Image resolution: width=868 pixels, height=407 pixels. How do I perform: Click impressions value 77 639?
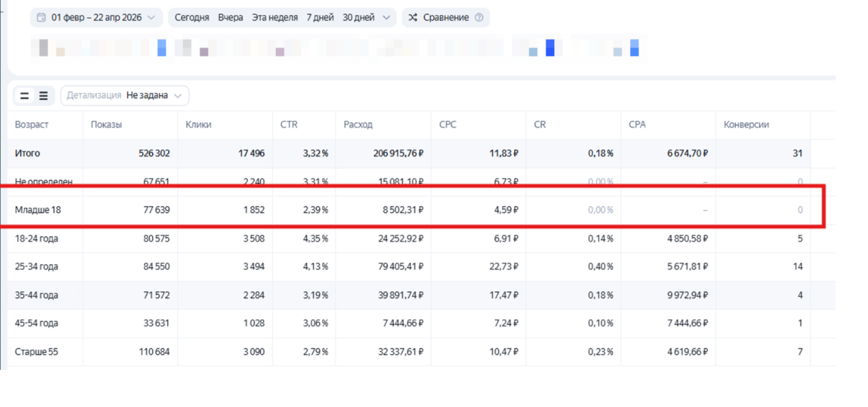tap(156, 210)
